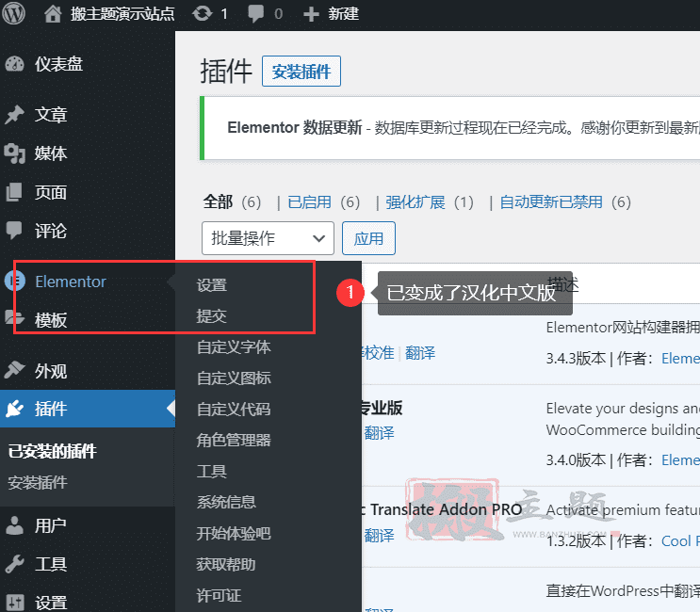Open the 提交 flyout item
Viewport: 700px width, 612px height.
(212, 315)
